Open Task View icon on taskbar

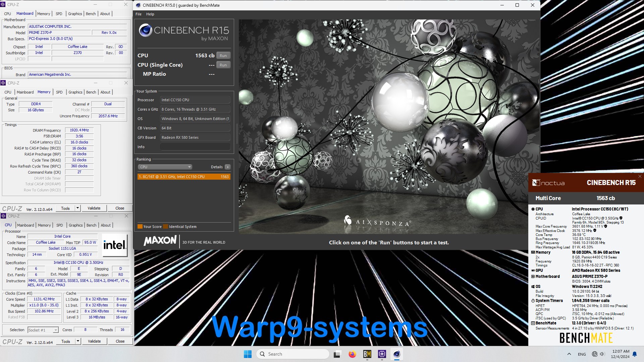tap(337, 354)
